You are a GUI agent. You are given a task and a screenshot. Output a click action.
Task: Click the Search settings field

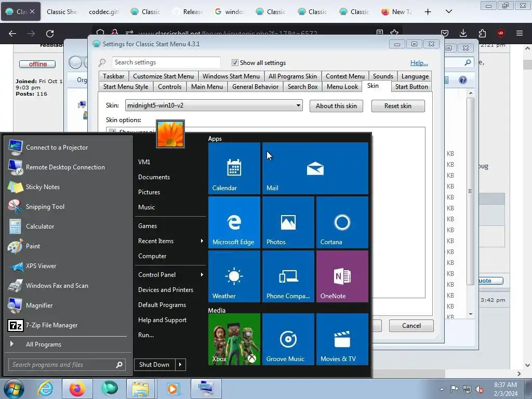coord(166,62)
